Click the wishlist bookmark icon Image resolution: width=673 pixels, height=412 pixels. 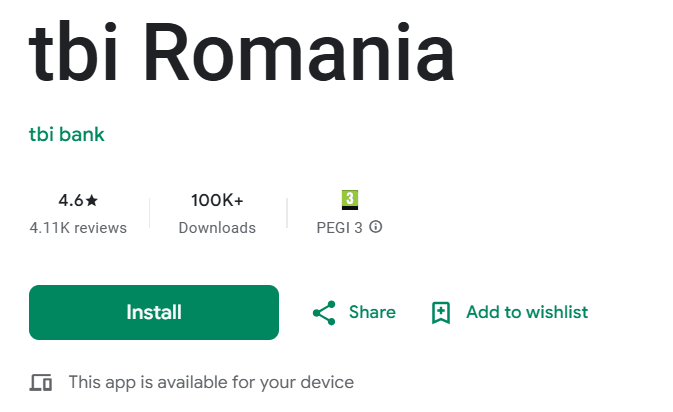pos(441,313)
